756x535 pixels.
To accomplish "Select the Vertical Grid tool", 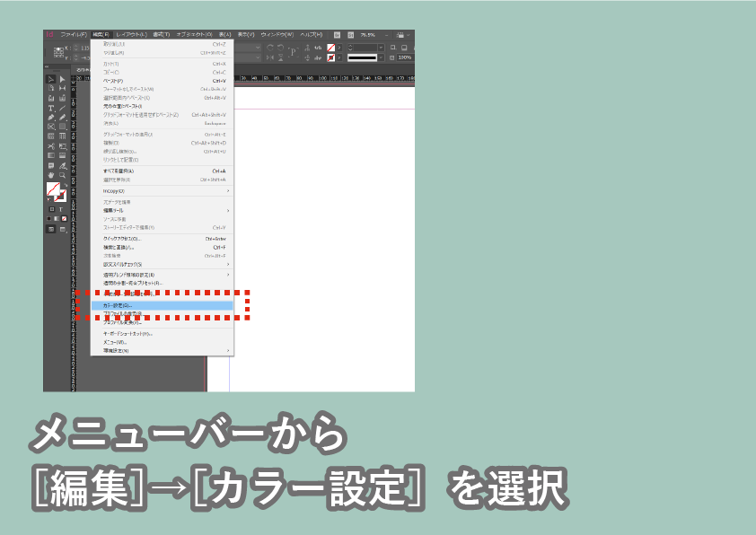I will (x=62, y=136).
